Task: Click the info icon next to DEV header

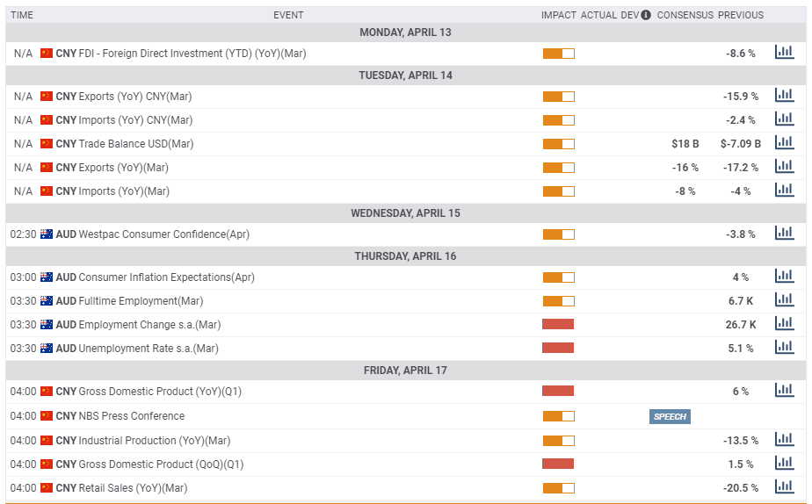Action: click(x=646, y=15)
